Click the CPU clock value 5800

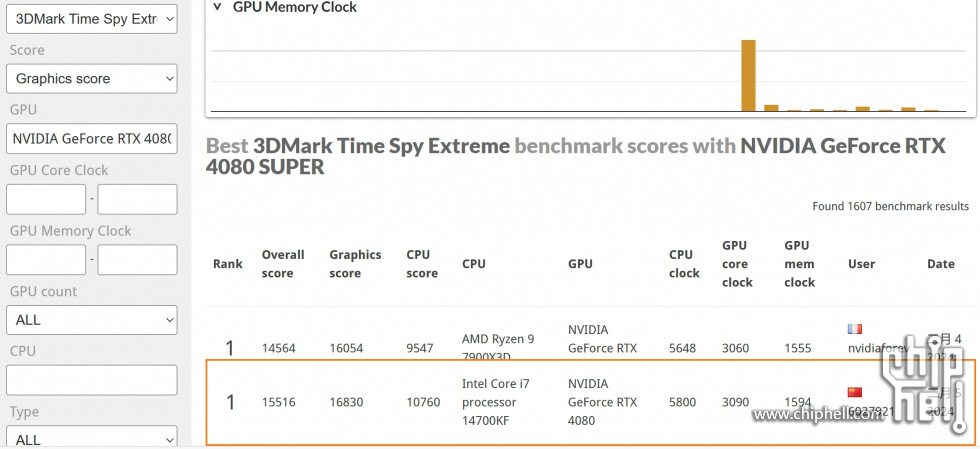[682, 402]
